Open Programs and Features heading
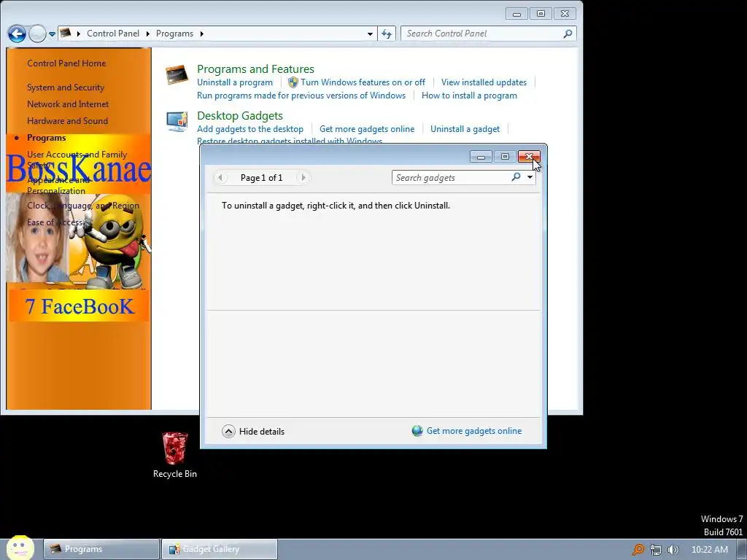The image size is (747, 560). (x=255, y=69)
